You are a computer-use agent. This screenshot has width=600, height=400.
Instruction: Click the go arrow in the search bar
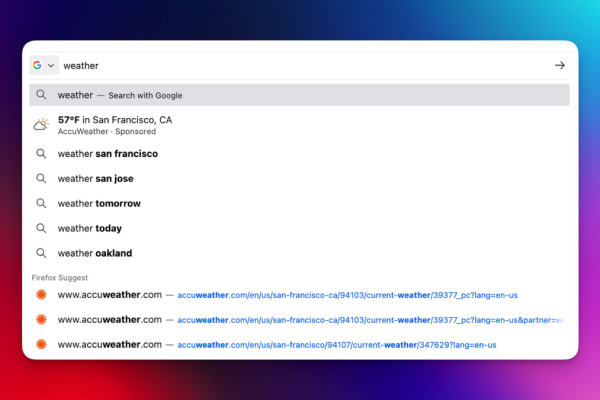560,65
